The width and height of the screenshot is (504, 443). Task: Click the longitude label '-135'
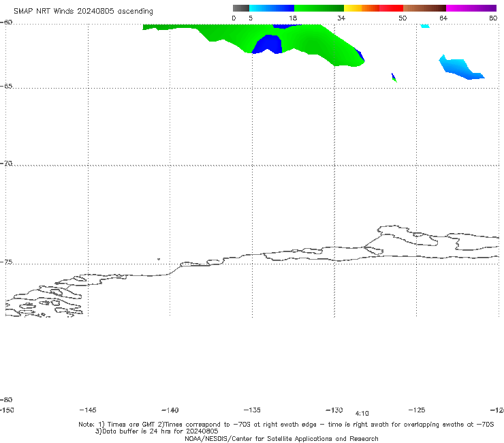[252, 410]
